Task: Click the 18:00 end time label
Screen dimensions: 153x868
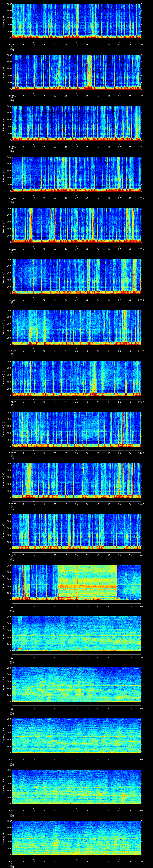Action: point(141,197)
